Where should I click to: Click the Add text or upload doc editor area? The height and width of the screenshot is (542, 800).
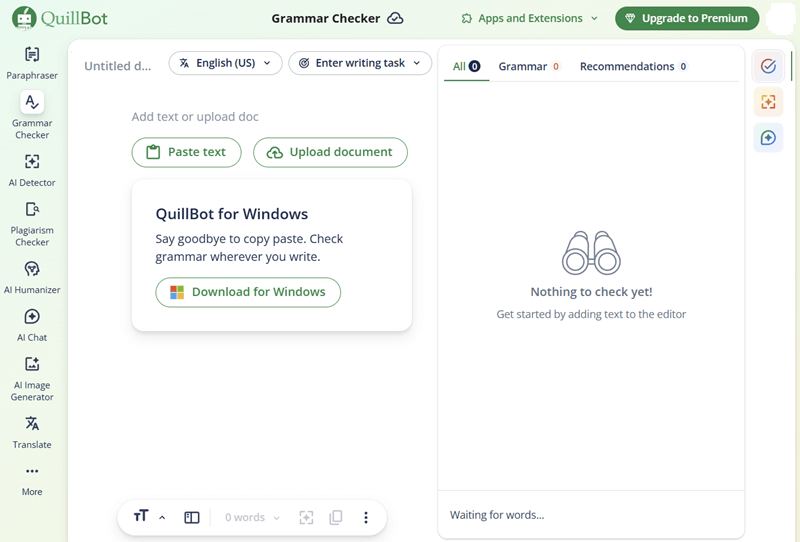(195, 116)
